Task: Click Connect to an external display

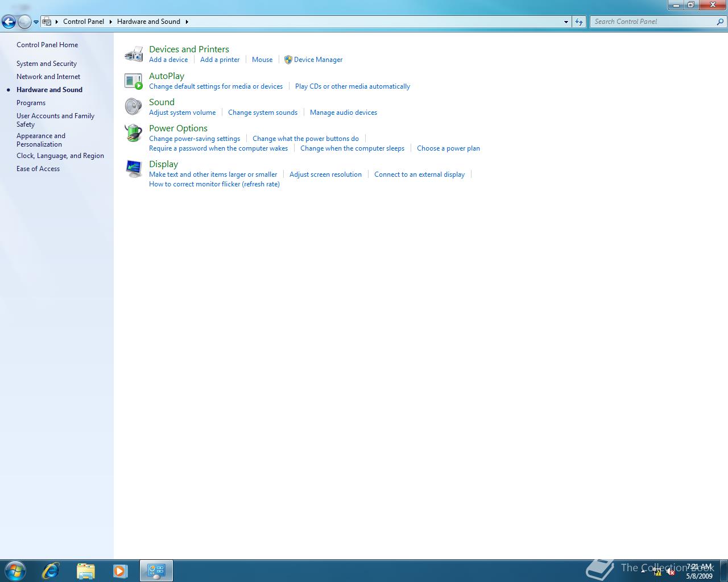Action: pos(419,174)
